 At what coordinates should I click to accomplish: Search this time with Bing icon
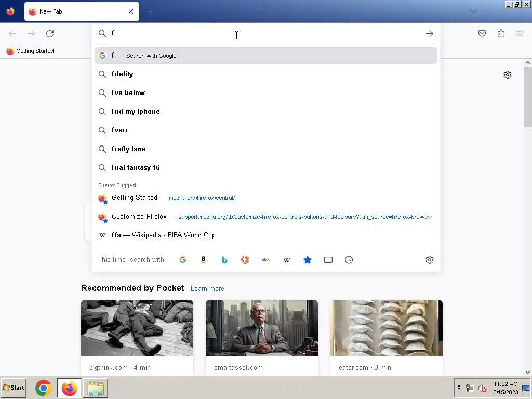click(224, 260)
